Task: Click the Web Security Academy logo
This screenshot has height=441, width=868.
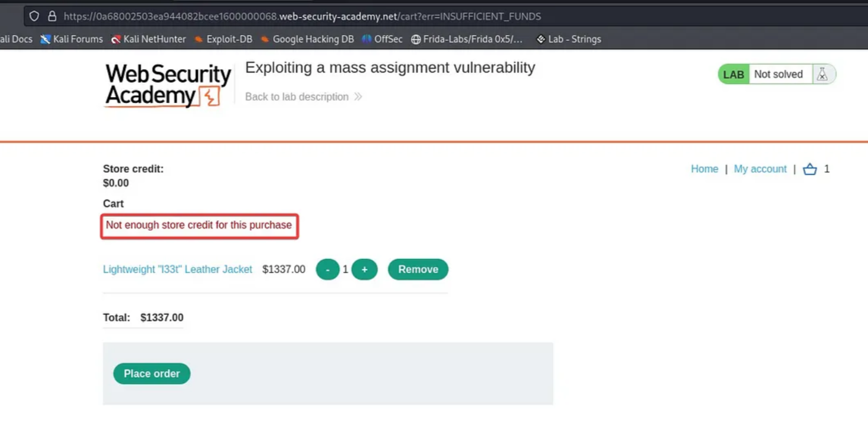Action: pyautogui.click(x=167, y=83)
